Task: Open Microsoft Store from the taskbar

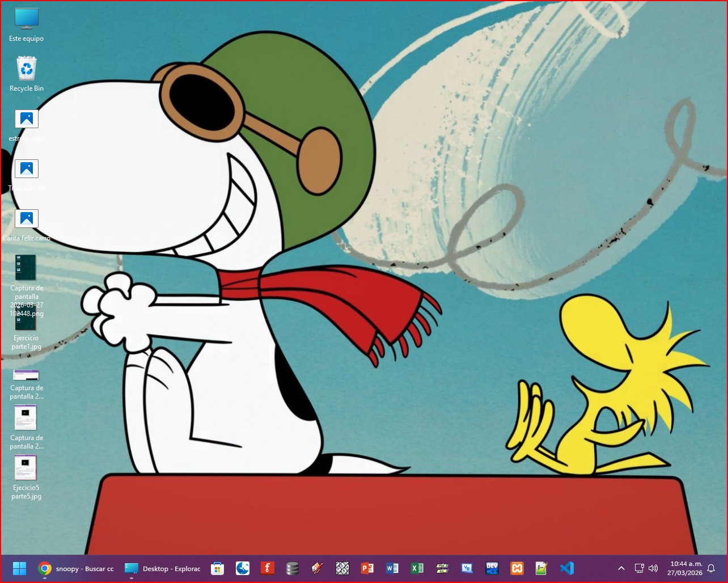Action: point(217,568)
